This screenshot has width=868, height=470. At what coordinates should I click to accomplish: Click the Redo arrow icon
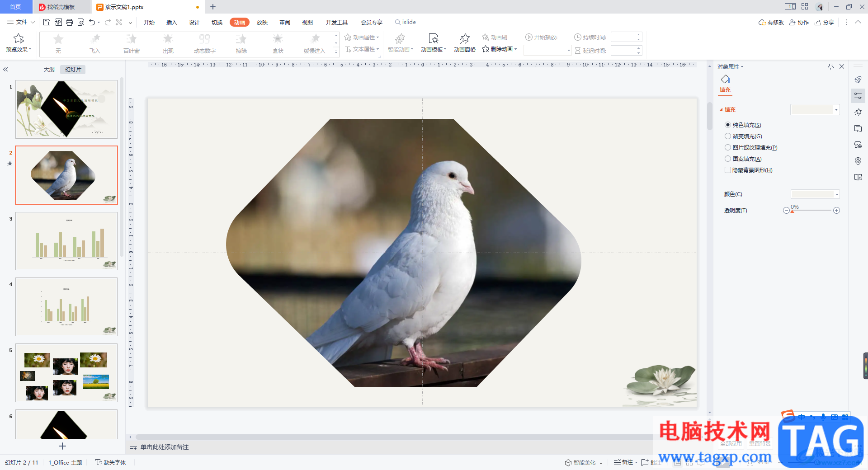(108, 22)
